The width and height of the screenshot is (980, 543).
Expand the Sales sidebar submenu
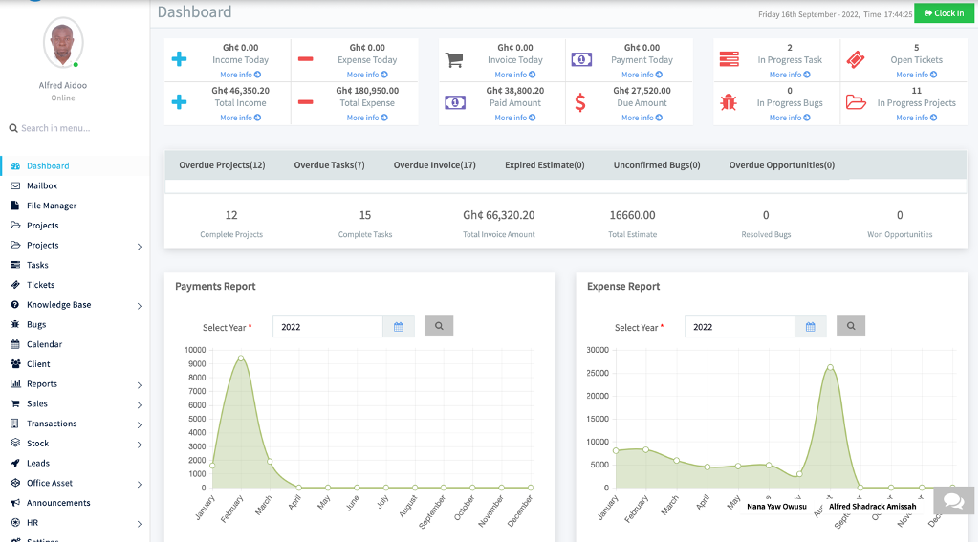(x=37, y=404)
